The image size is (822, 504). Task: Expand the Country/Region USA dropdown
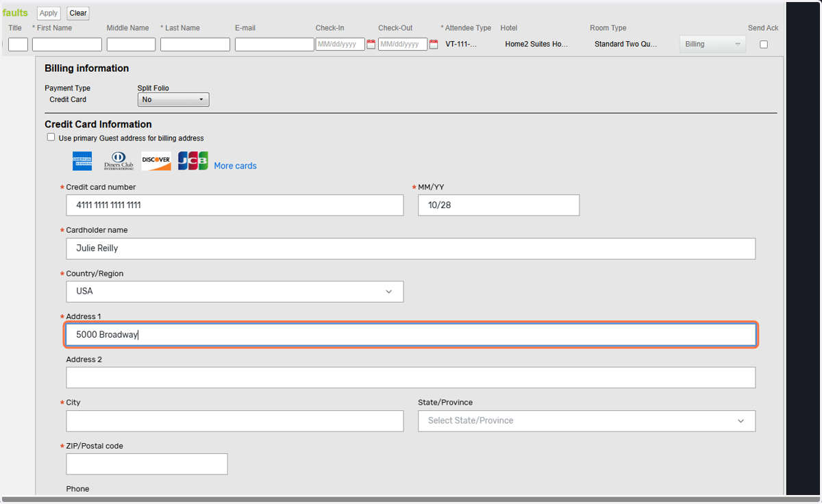(235, 291)
